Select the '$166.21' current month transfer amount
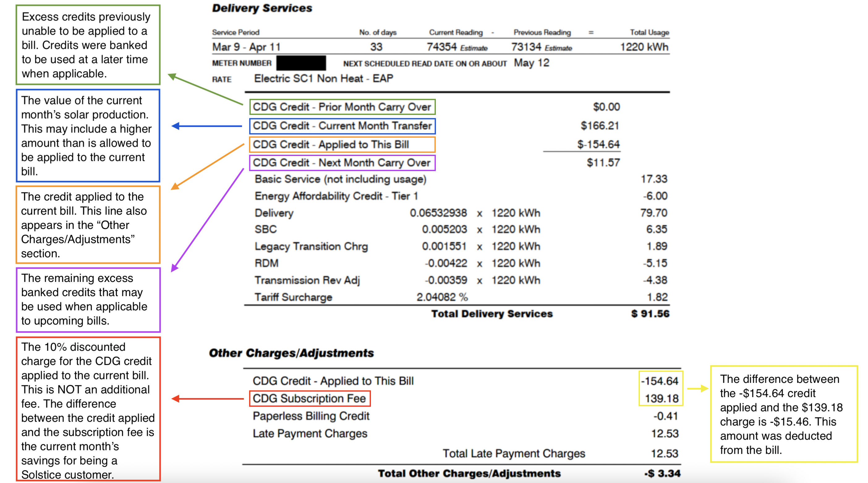The image size is (868, 483). tap(600, 126)
